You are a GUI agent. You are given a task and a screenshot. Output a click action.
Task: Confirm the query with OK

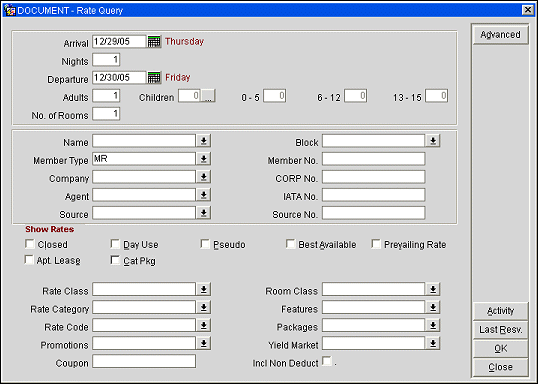tap(500, 349)
